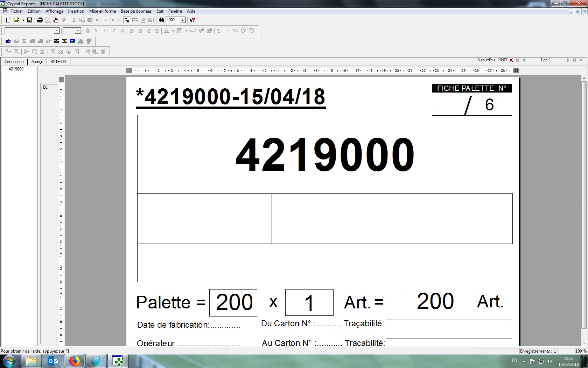
Task: Refresh report data with the lightning bolt icon
Action: [64, 20]
